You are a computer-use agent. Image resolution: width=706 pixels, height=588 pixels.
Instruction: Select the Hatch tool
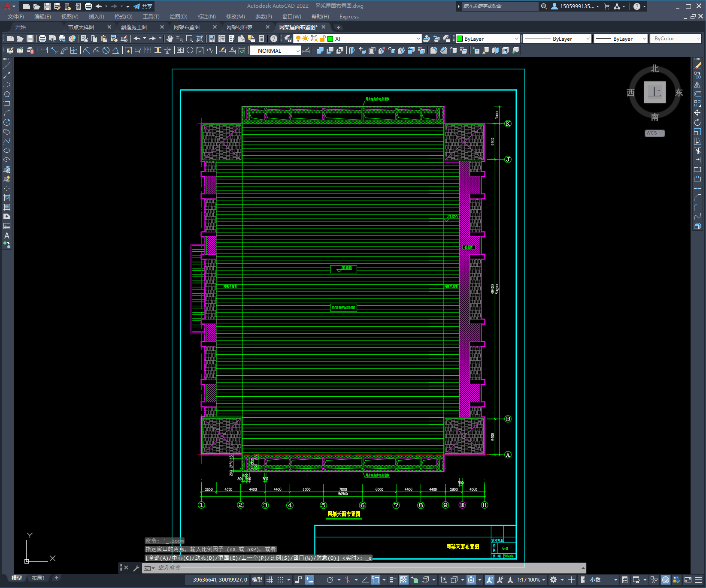[7, 198]
